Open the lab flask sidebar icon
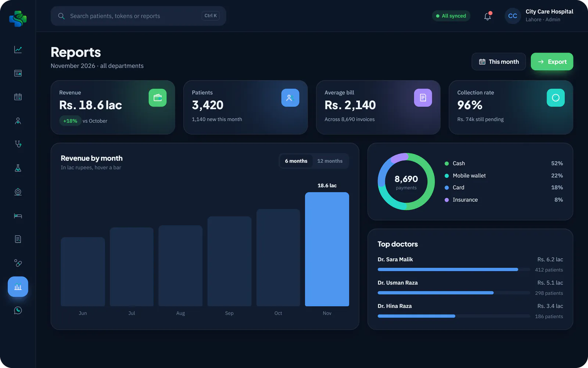This screenshot has height=368, width=588. [x=18, y=168]
